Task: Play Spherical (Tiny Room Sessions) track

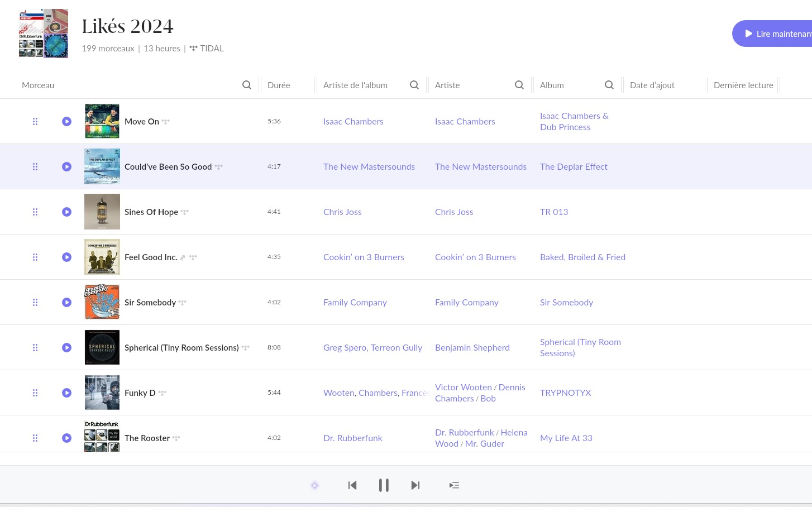Action: (66, 347)
